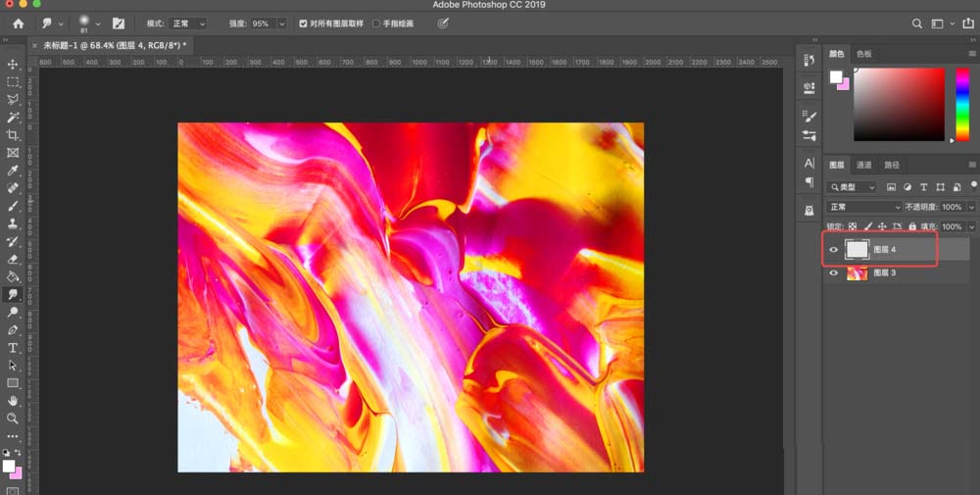Select the Crop tool
Image resolution: width=980 pixels, height=495 pixels.
13,135
